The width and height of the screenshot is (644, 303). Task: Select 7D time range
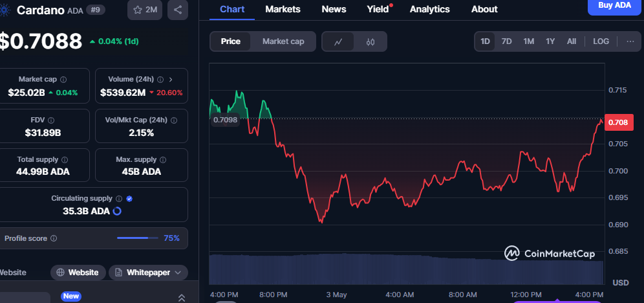[507, 41]
